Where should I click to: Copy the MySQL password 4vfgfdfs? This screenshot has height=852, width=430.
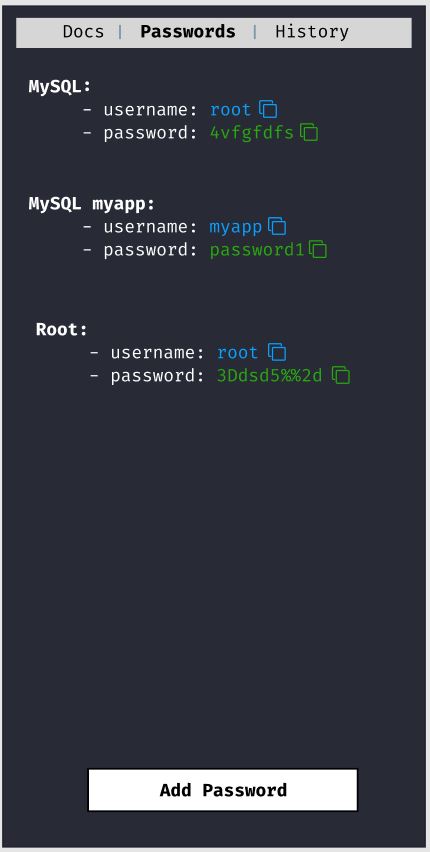pos(309,133)
